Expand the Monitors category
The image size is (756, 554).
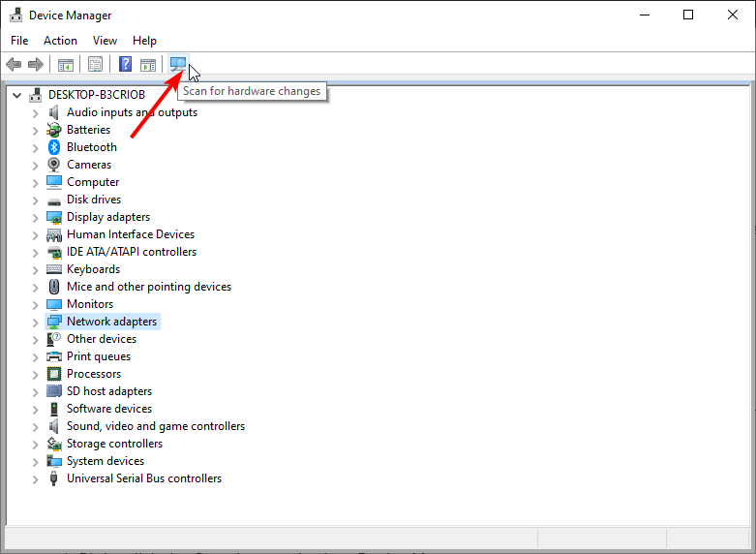pos(35,305)
